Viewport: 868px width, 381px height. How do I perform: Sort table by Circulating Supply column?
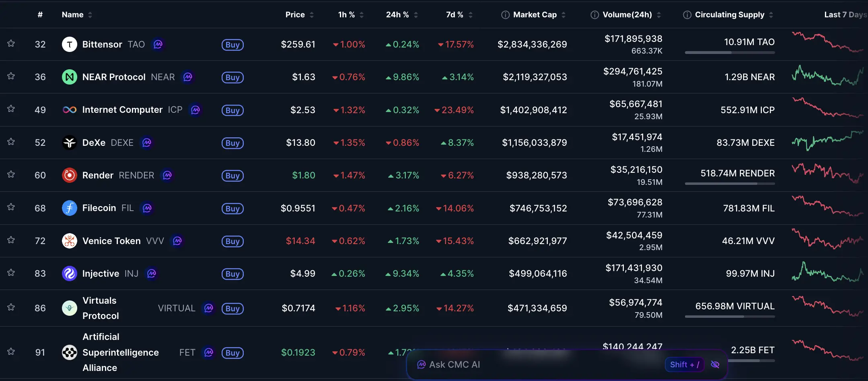pos(734,15)
